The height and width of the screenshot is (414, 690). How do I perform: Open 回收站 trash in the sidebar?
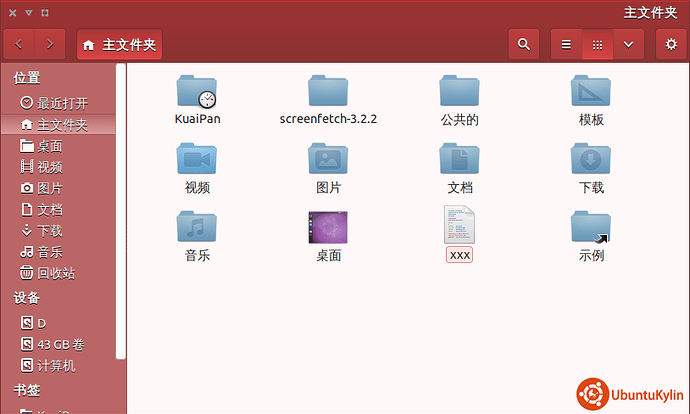[58, 273]
